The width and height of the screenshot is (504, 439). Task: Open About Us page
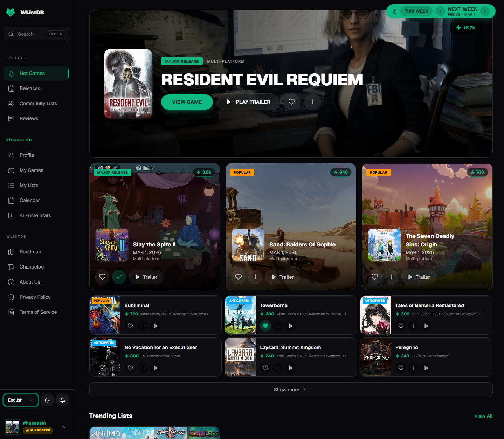pos(36,282)
